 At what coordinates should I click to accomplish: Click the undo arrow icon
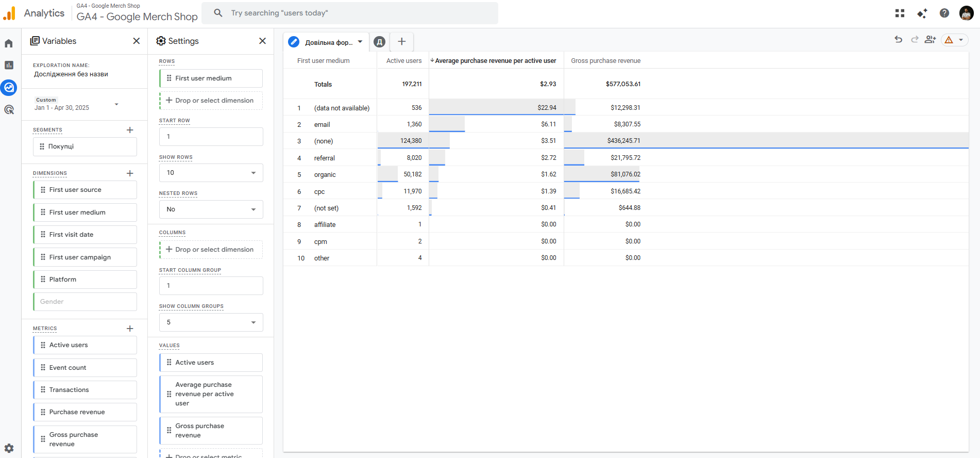pyautogui.click(x=899, y=40)
